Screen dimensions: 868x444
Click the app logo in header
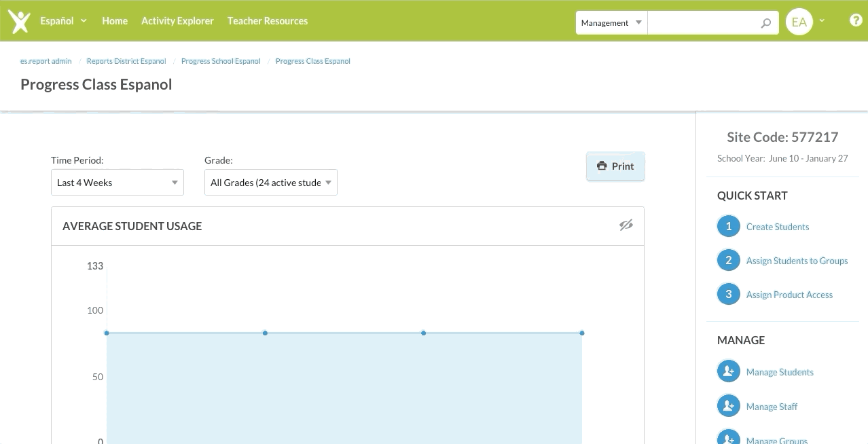click(x=19, y=21)
